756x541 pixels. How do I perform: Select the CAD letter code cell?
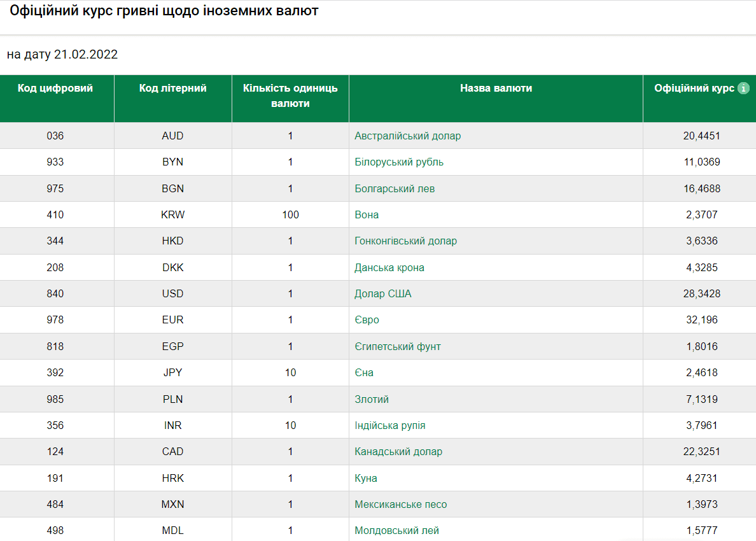[x=172, y=451]
